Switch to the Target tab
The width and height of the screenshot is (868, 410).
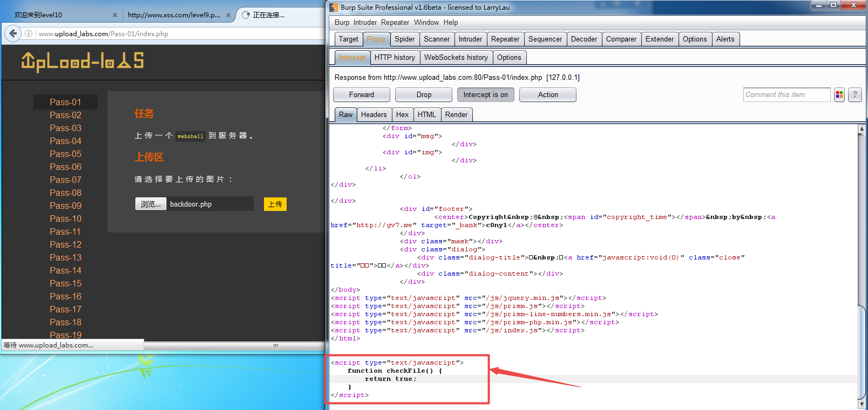(x=348, y=39)
